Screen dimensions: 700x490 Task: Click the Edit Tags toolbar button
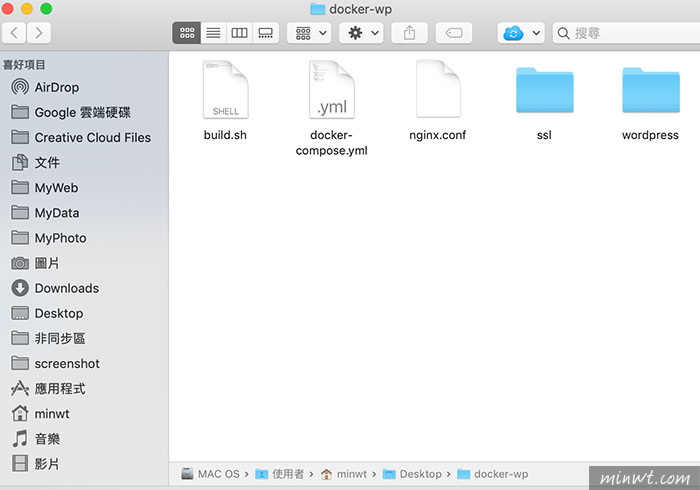(454, 33)
